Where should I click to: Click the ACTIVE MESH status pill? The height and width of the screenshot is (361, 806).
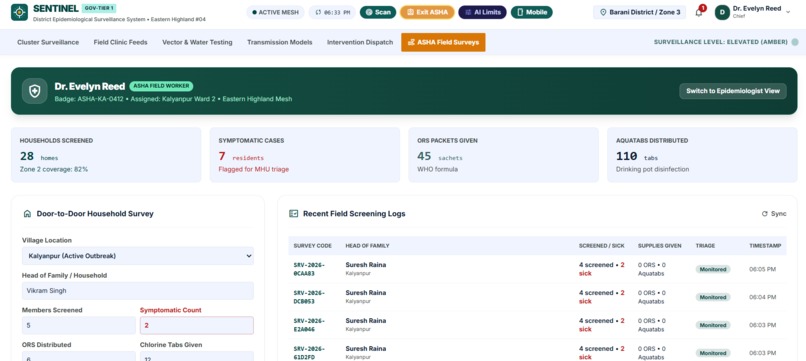(275, 12)
